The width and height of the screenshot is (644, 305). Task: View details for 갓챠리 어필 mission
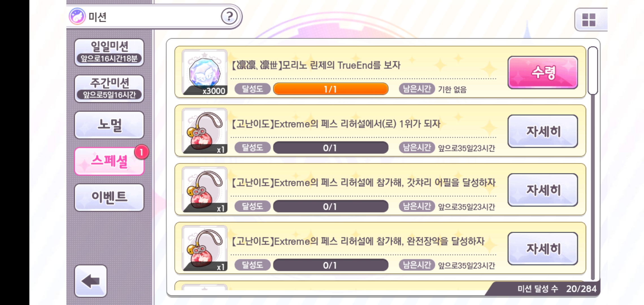coord(543,190)
